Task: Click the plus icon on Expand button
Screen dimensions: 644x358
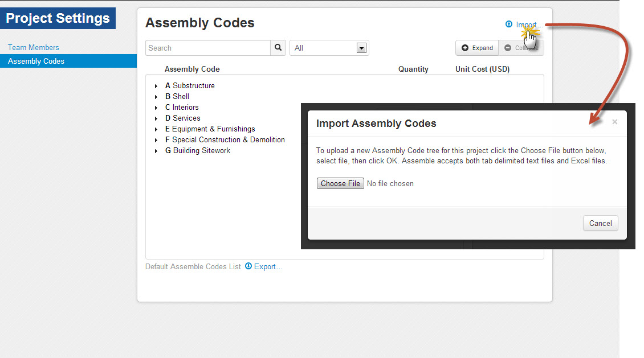Action: (465, 48)
